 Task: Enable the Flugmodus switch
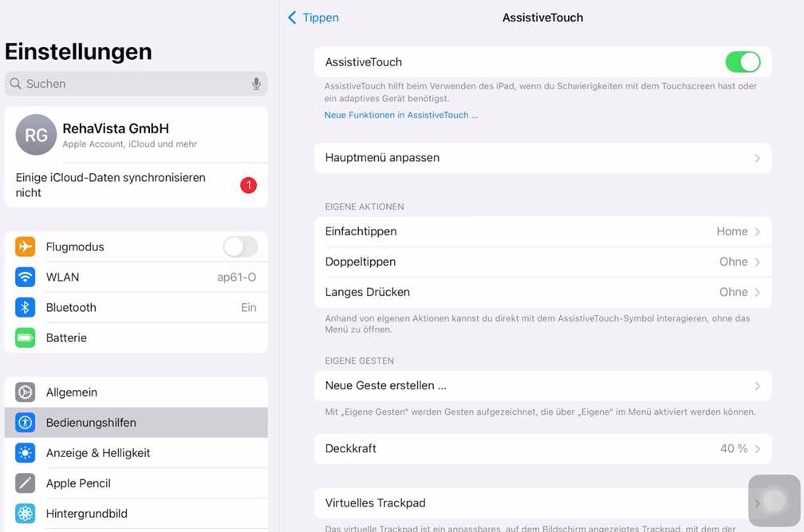240,246
